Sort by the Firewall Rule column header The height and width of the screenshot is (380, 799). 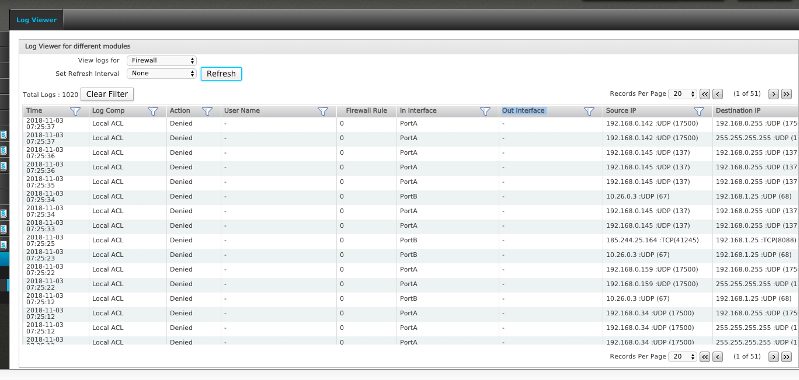[366, 111]
